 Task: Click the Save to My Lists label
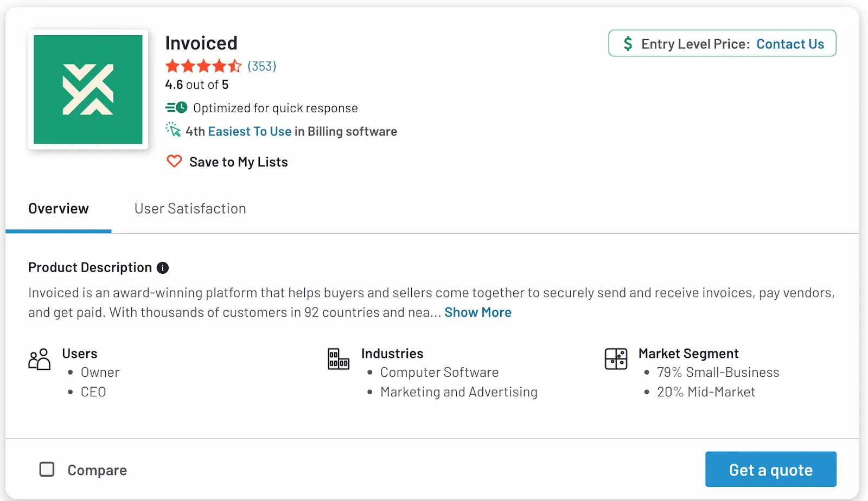click(238, 161)
